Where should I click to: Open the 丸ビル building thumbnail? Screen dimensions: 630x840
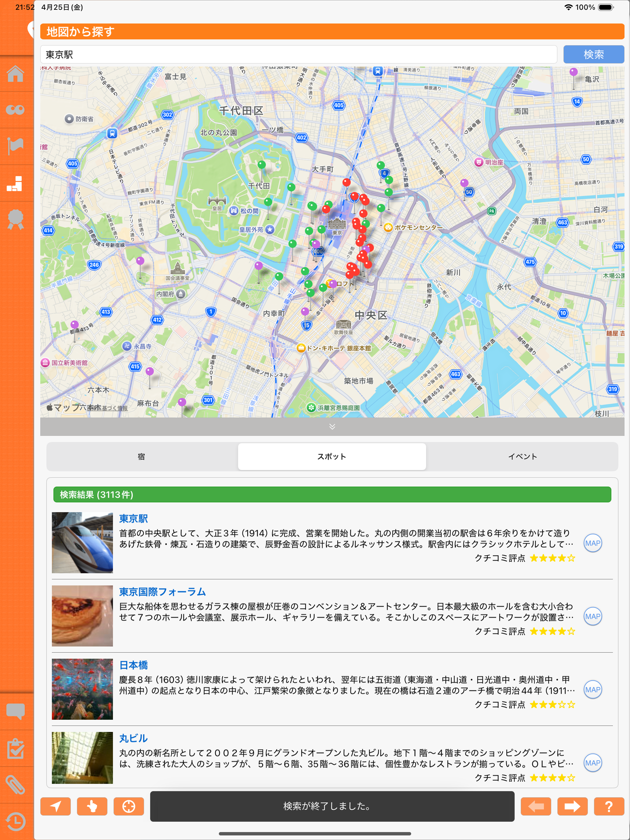tap(82, 758)
